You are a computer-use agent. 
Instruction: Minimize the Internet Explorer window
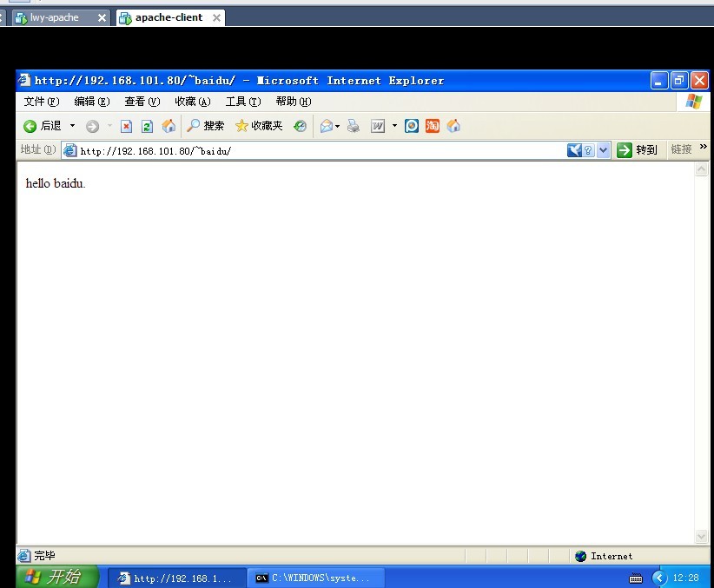(x=659, y=81)
